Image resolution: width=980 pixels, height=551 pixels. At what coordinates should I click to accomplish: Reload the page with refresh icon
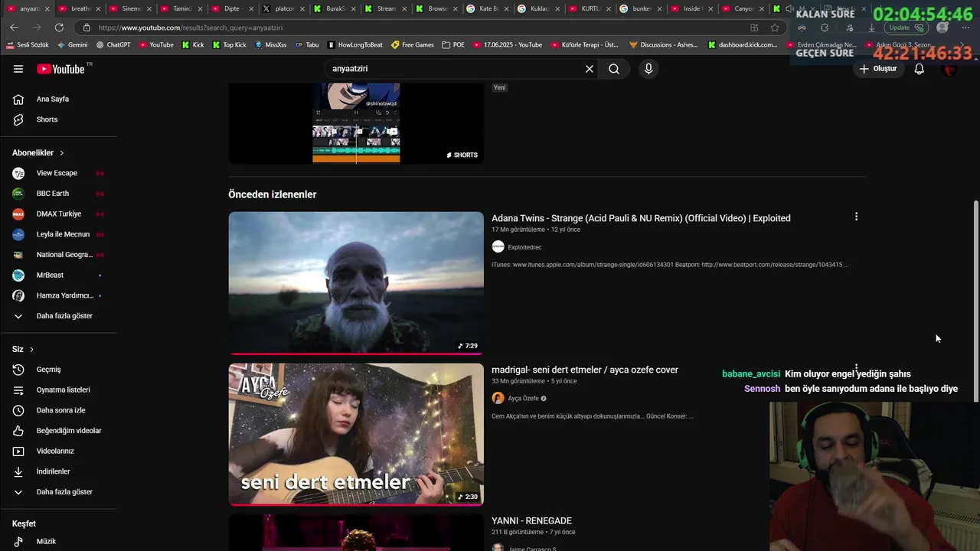click(x=59, y=28)
